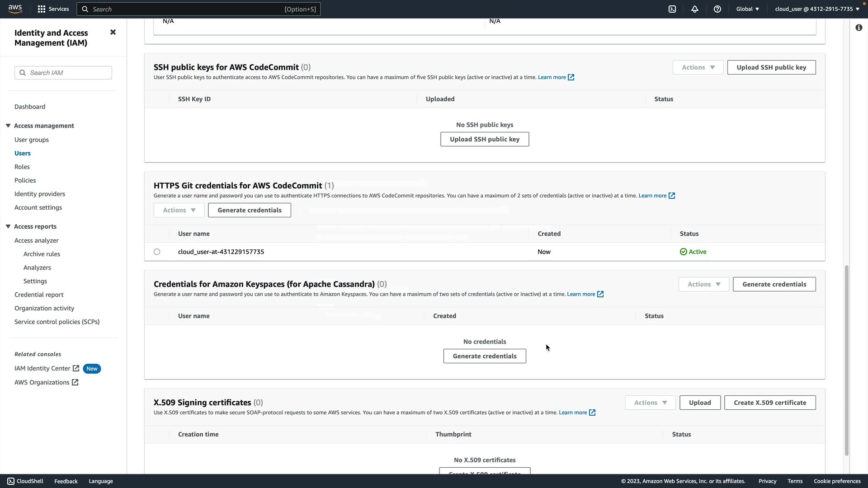Open IAM Identity Center external link icon
Screen dimensions: 868x488
(x=76, y=368)
